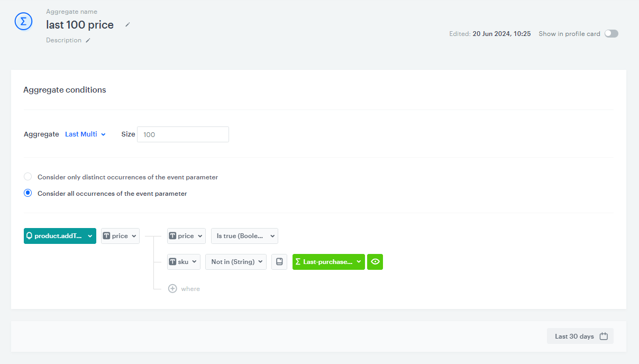Image resolution: width=639 pixels, height=364 pixels.
Task: Open the Last Multi aggregate dropdown
Action: 85,134
